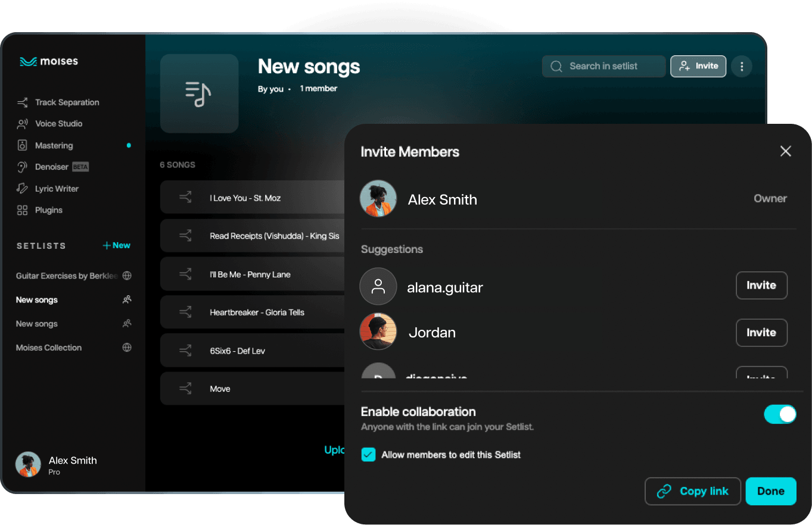Screen dimensions: 812x525
Task: Click the playlist music note thumbnail
Action: pyautogui.click(x=199, y=93)
